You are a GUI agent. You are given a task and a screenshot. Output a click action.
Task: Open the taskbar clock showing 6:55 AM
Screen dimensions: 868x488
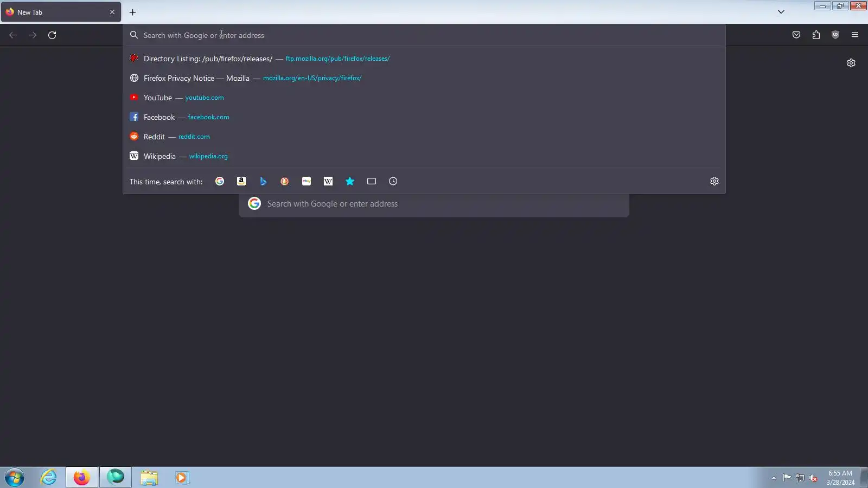pyautogui.click(x=840, y=478)
